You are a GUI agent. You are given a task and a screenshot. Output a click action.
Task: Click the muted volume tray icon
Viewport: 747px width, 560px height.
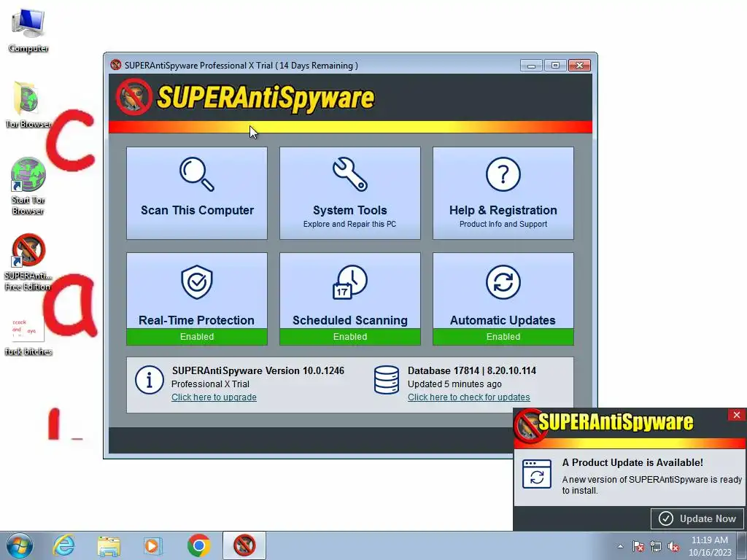(673, 546)
